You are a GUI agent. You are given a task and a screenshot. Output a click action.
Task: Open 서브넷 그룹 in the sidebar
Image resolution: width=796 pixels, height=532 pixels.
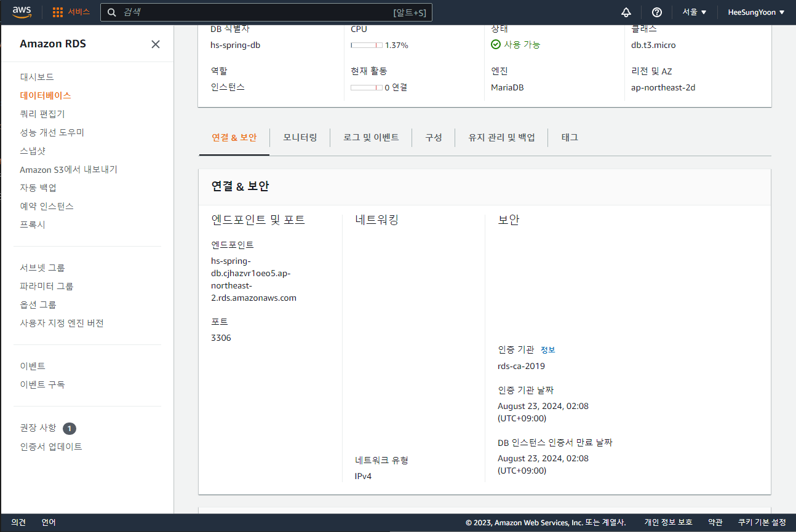[x=42, y=268]
